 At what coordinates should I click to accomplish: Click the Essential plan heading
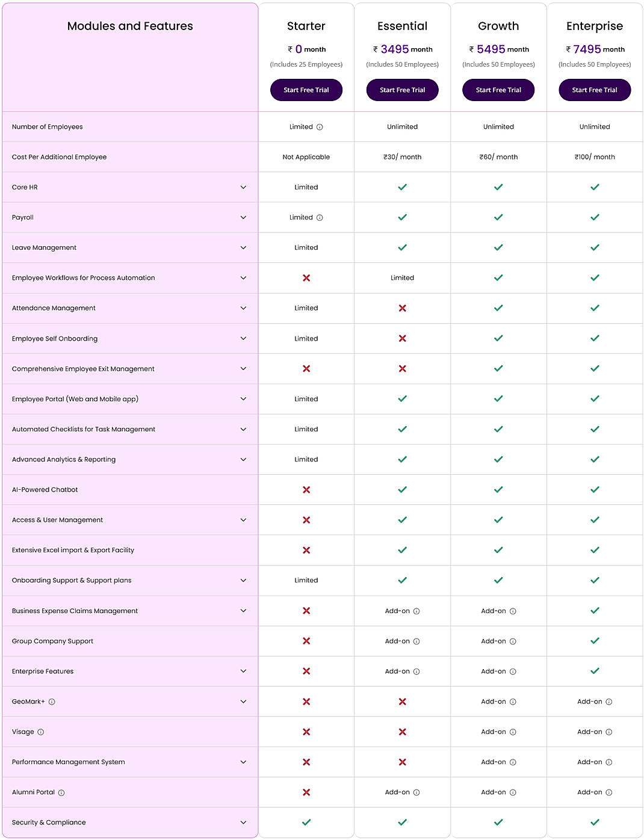pyautogui.click(x=402, y=26)
